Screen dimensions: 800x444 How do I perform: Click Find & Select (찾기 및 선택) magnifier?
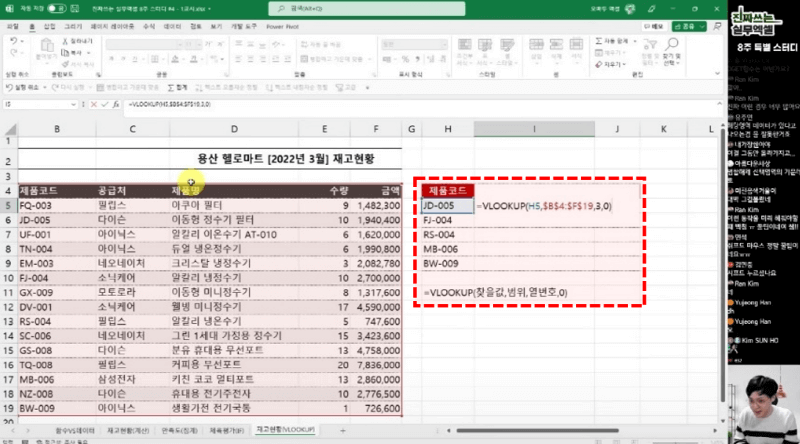(x=672, y=52)
